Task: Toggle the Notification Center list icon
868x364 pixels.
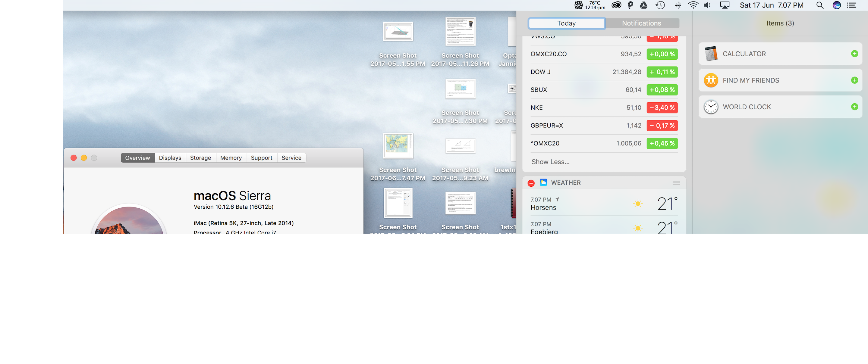Action: [851, 5]
